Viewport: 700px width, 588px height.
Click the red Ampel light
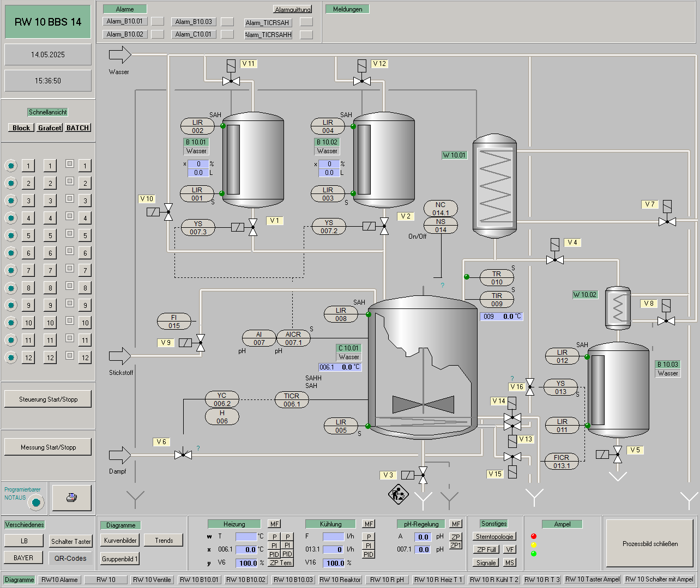pos(534,536)
